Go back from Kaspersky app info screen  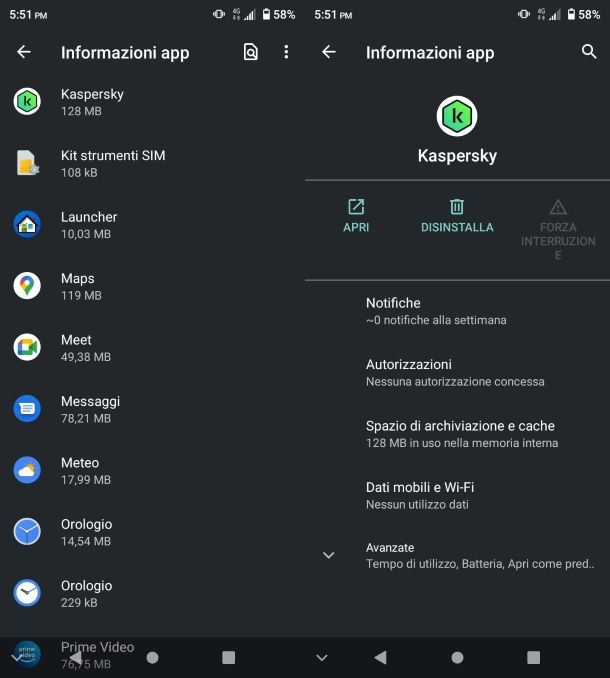click(x=329, y=52)
